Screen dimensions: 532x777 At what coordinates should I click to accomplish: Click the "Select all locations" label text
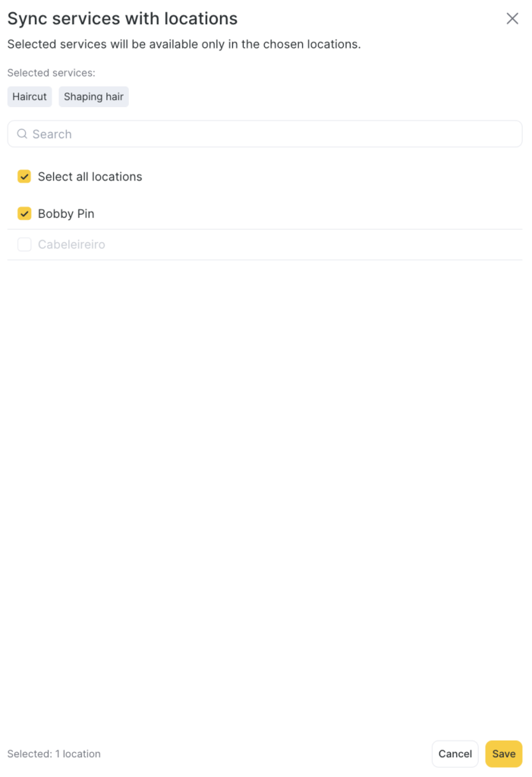point(90,177)
